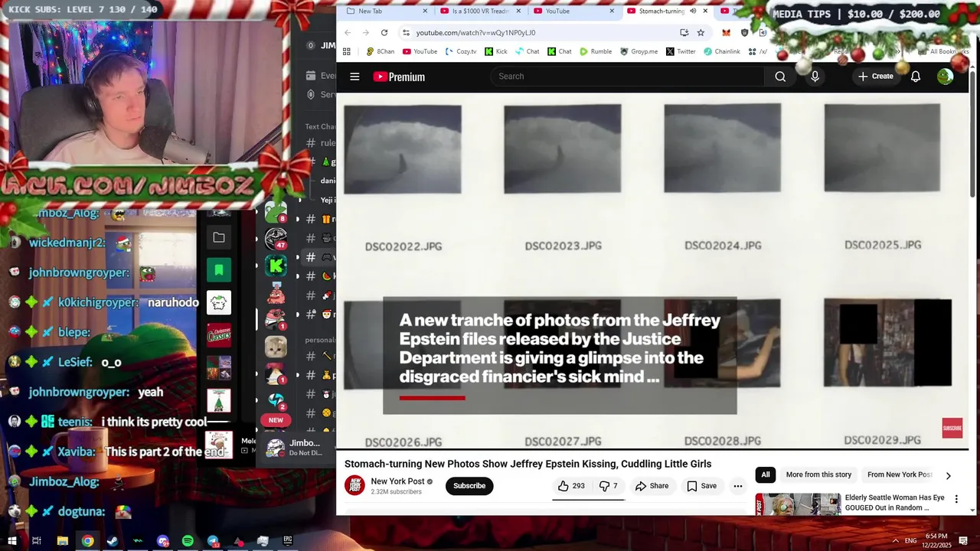Open the cat avatar server in Discord
Viewport: 980px width, 551px height.
point(276,347)
